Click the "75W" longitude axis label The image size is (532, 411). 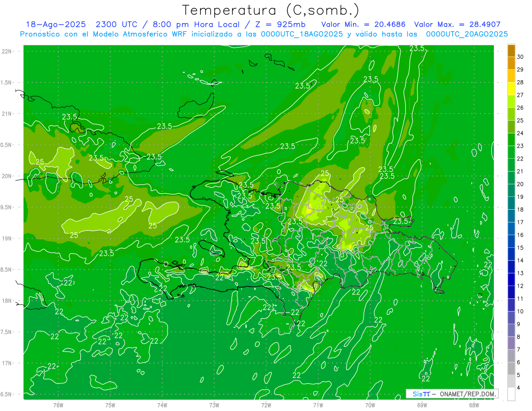click(x=110, y=405)
